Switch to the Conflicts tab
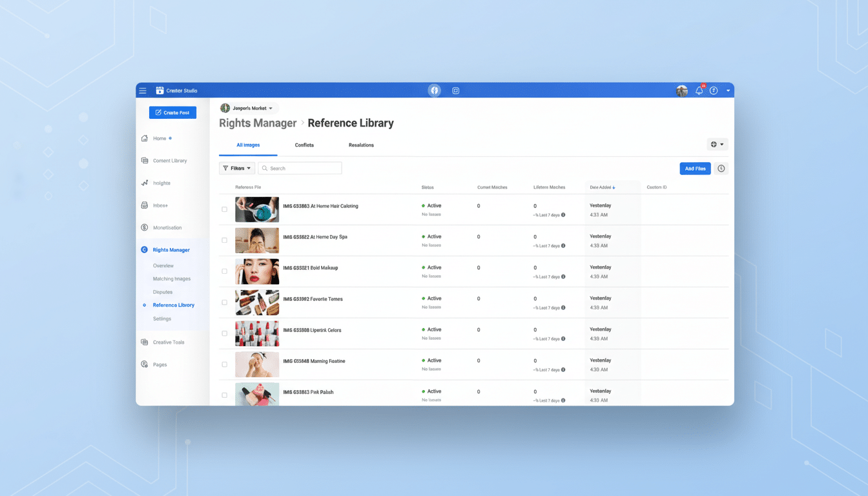Viewport: 868px width, 496px height. (304, 145)
